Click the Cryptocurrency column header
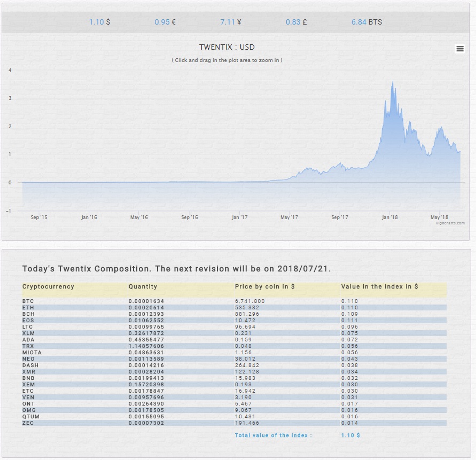The width and height of the screenshot is (476, 460). click(x=48, y=286)
